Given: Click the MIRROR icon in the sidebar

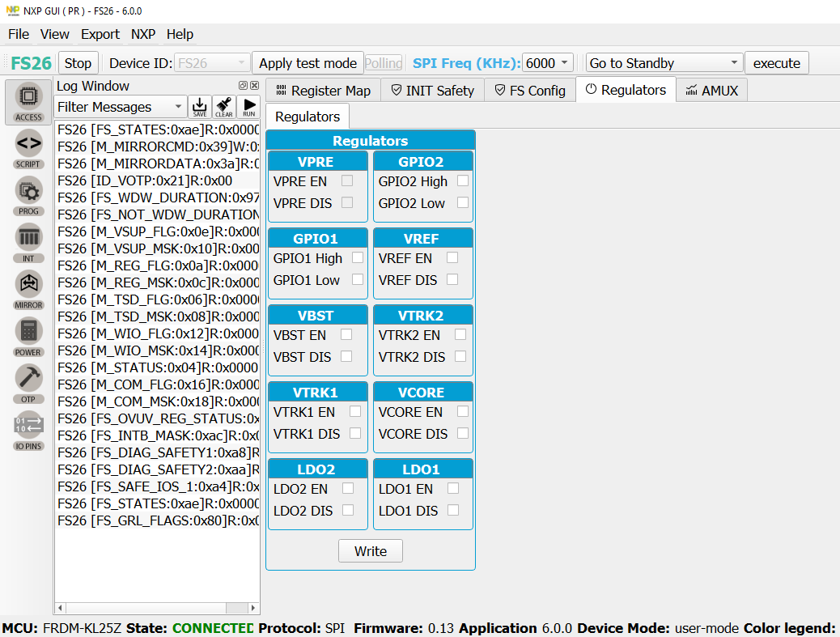Looking at the screenshot, I should [x=28, y=289].
